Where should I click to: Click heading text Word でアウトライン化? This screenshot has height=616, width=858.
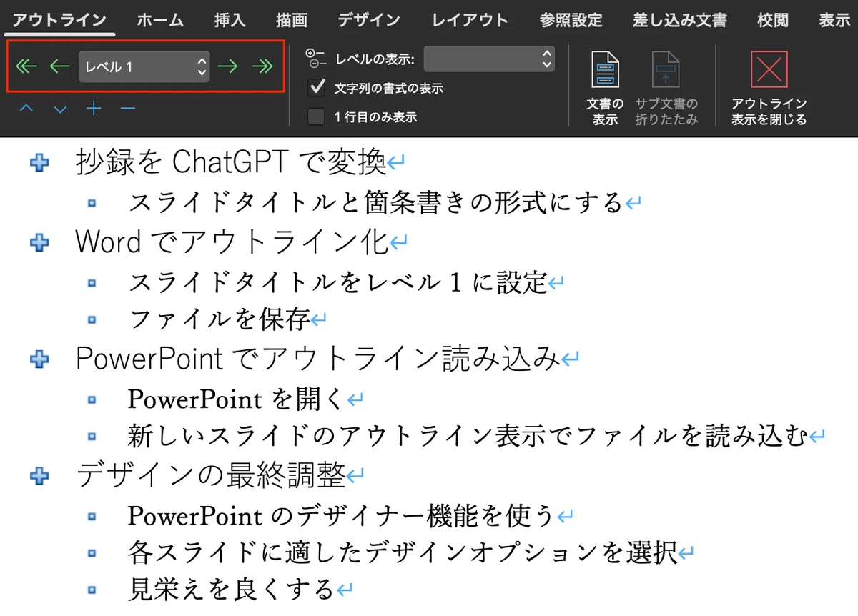click(x=232, y=242)
